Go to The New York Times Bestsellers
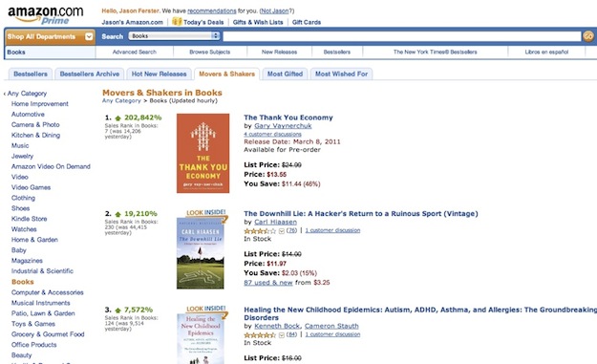 click(x=436, y=52)
